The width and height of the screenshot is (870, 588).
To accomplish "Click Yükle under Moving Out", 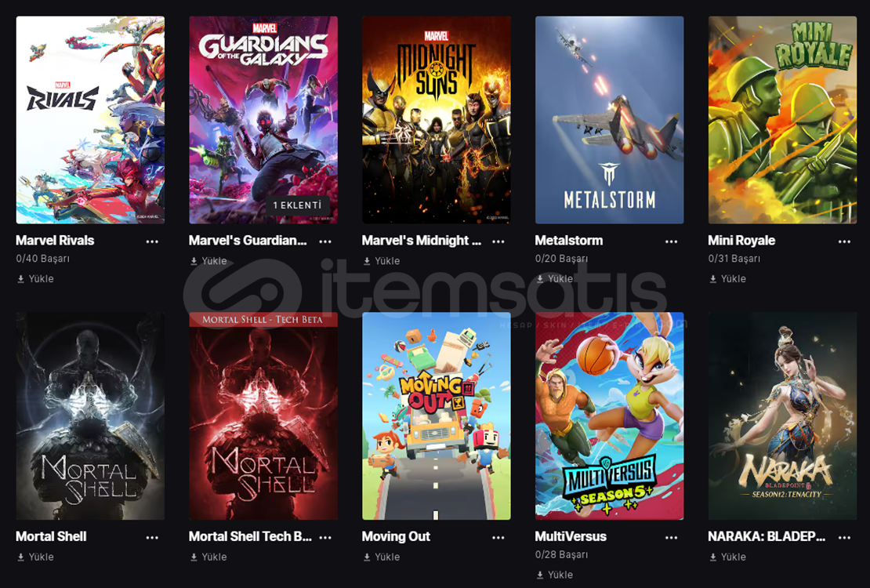I will click(x=382, y=557).
